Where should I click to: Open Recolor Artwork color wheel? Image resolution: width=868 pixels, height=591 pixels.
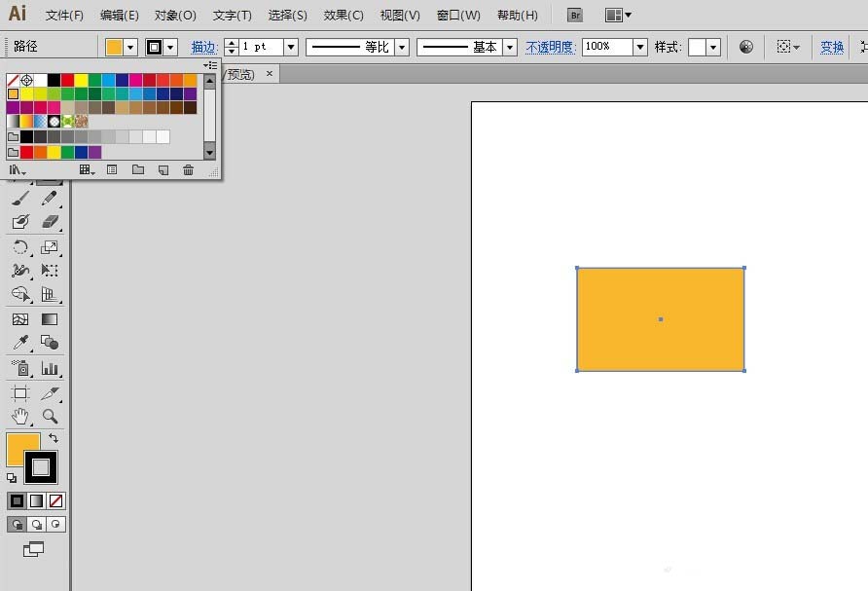[x=746, y=47]
